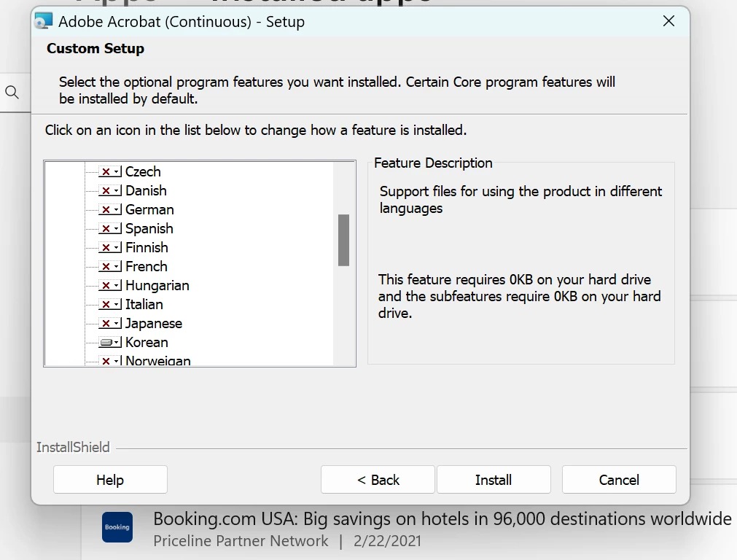Screen dimensions: 737x560
Task: Click the feature list scrollbar thumb
Action: pos(343,241)
